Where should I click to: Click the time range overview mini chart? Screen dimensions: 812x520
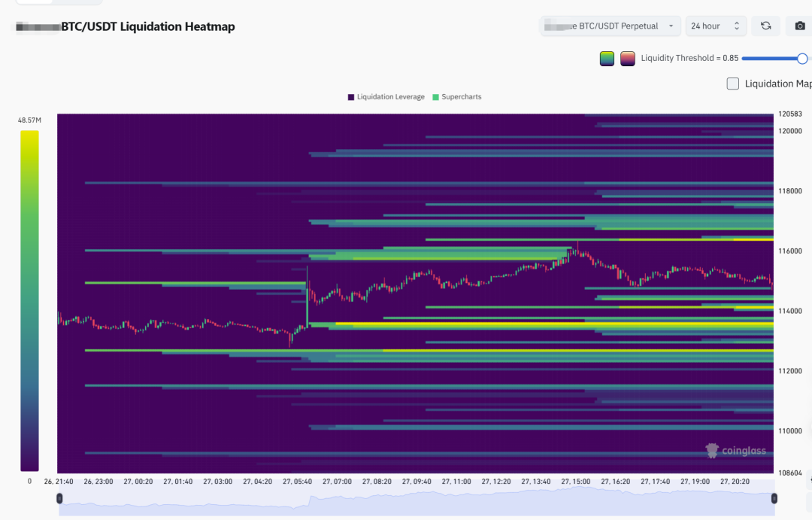click(414, 501)
